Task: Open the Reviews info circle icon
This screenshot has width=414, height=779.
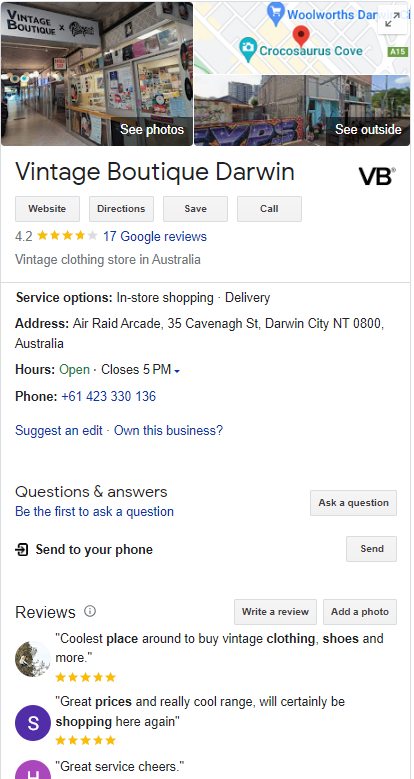Action: coord(89,611)
